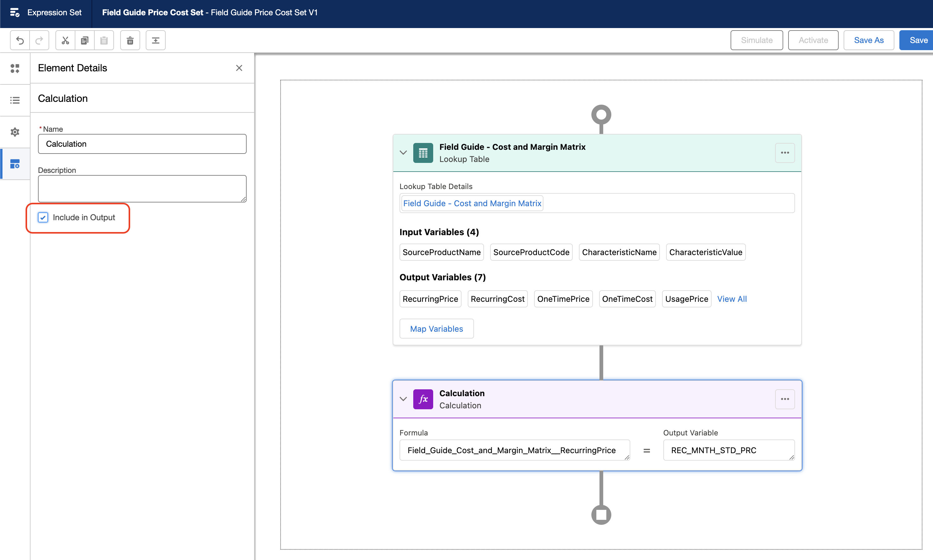Click the Paste clipboard icon
The height and width of the screenshot is (560, 933).
(x=104, y=40)
